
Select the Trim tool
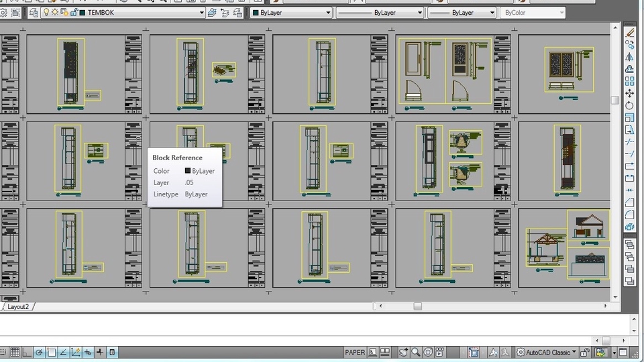tap(630, 142)
